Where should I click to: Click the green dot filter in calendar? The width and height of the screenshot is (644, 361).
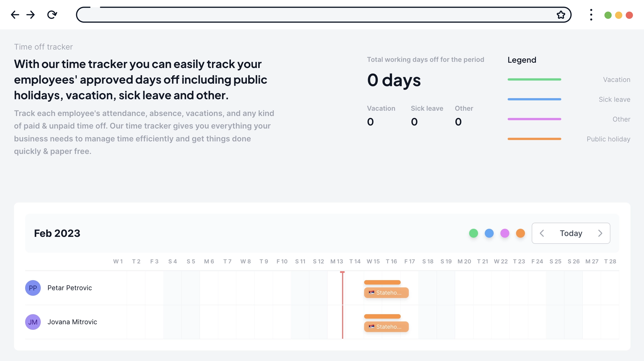pyautogui.click(x=473, y=233)
